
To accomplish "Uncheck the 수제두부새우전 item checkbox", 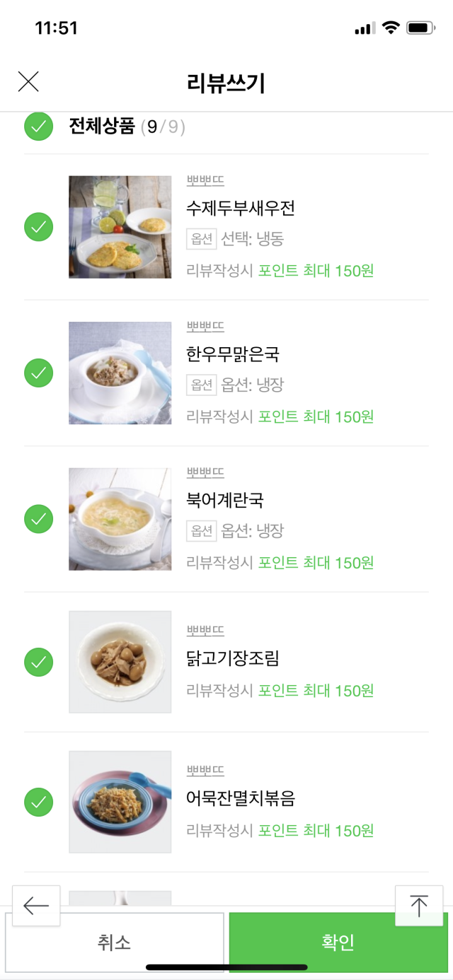I will [39, 227].
